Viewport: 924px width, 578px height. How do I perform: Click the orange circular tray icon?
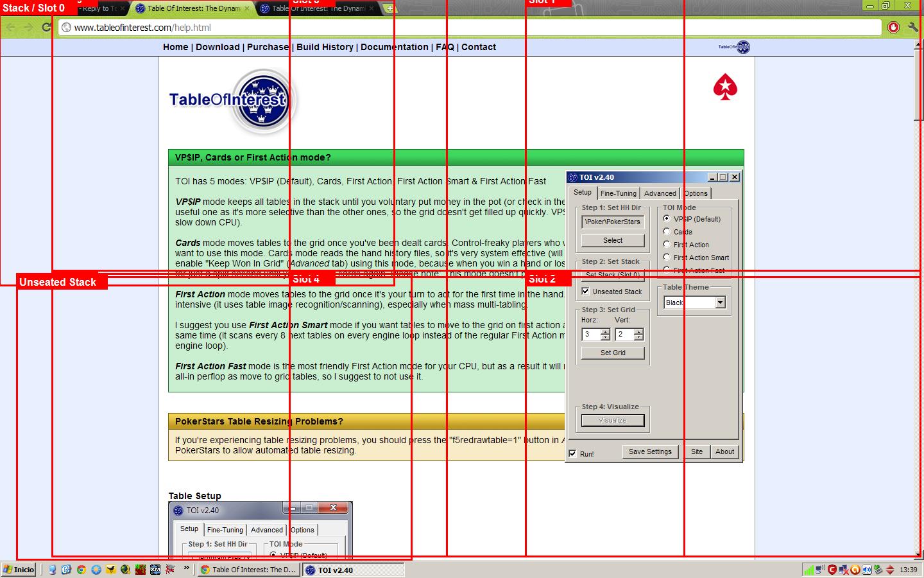click(x=855, y=570)
